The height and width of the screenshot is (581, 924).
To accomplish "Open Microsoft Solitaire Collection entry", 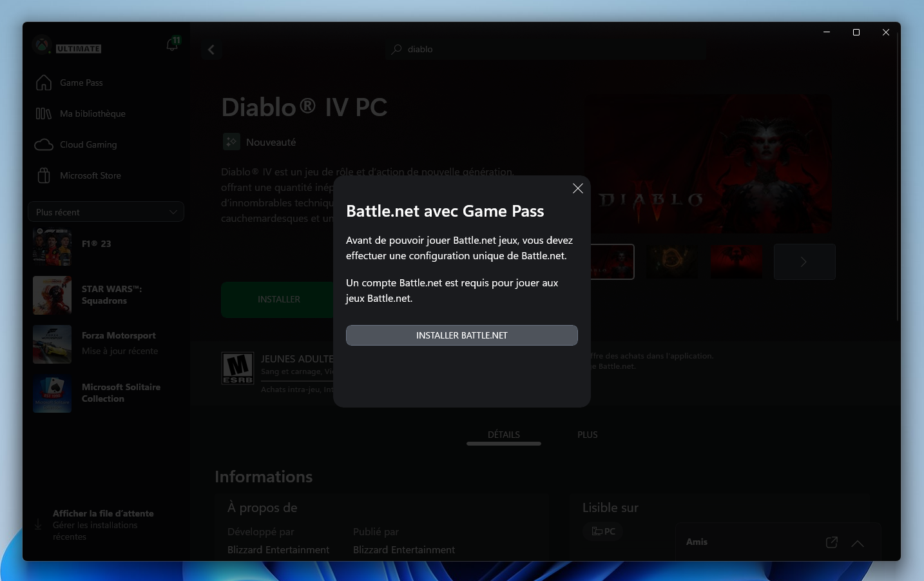I will point(106,393).
